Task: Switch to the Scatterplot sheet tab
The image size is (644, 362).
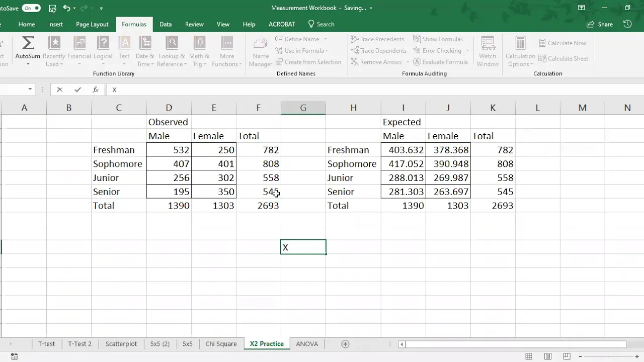Action: [121, 344]
